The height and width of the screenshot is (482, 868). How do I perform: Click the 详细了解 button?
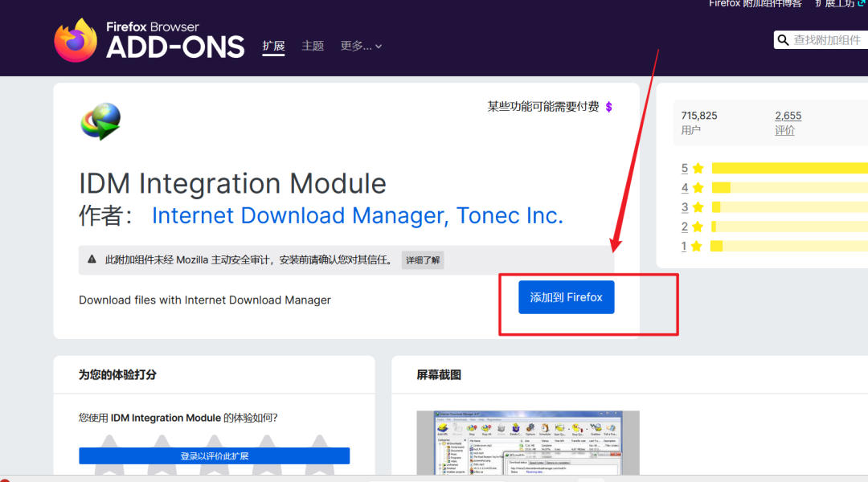coord(423,260)
